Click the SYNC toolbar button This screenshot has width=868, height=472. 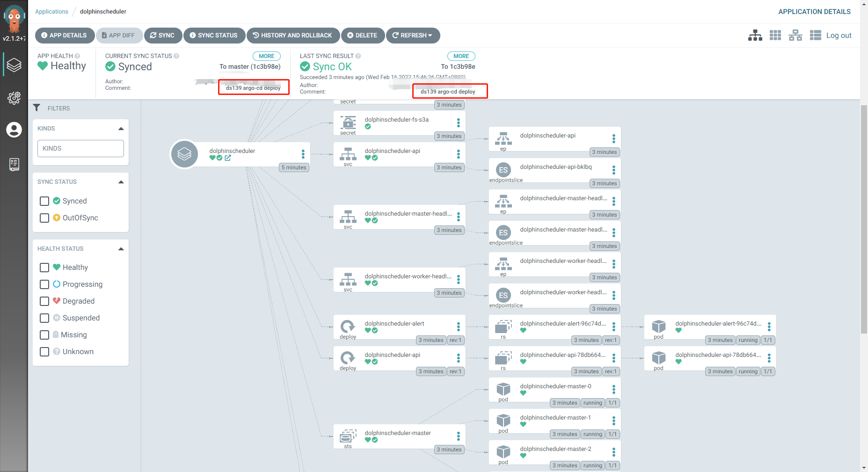point(162,36)
